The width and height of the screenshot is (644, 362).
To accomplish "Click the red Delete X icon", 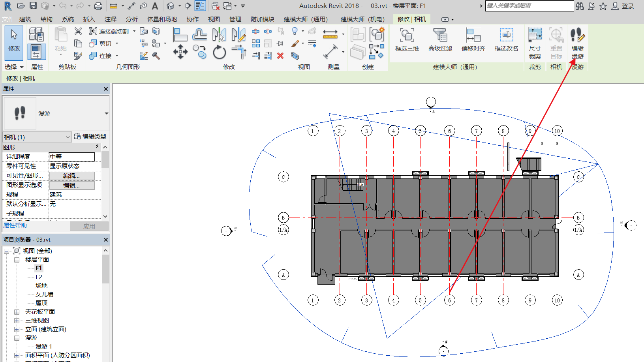I will coord(280,56).
